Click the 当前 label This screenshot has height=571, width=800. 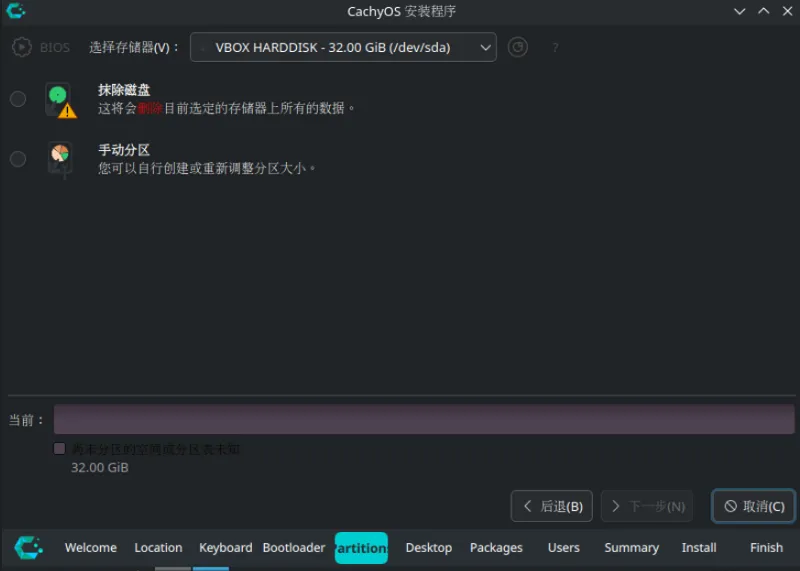click(x=26, y=420)
